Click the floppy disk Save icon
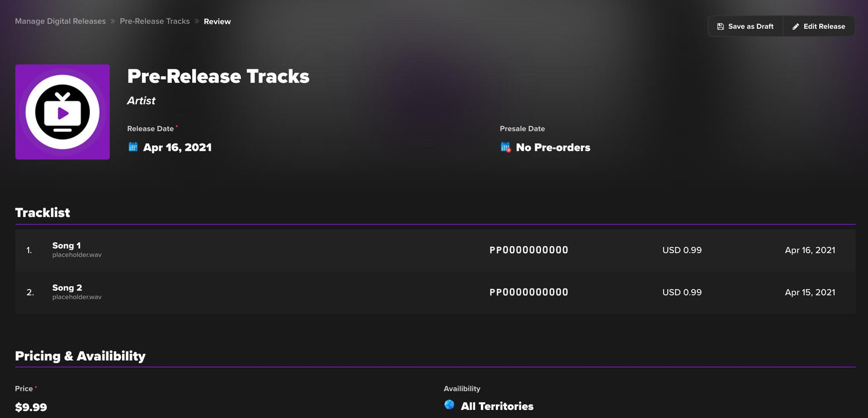868x418 pixels. coord(720,27)
